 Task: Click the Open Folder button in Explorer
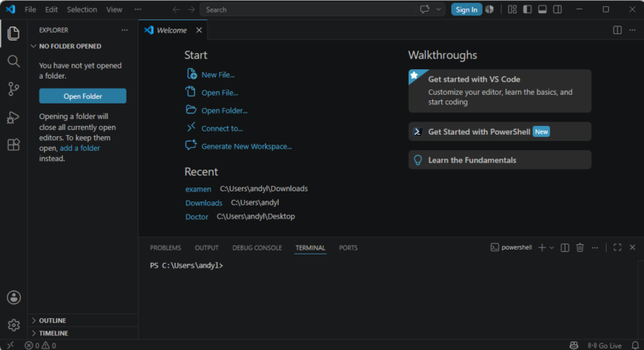82,96
